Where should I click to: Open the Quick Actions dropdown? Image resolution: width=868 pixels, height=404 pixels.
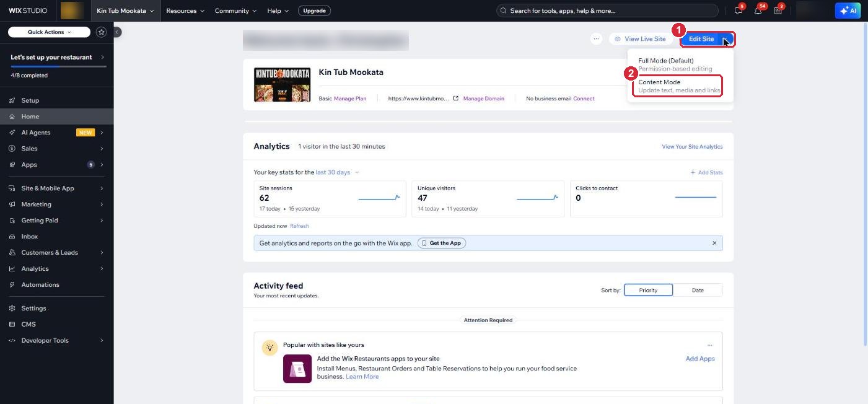[50, 32]
